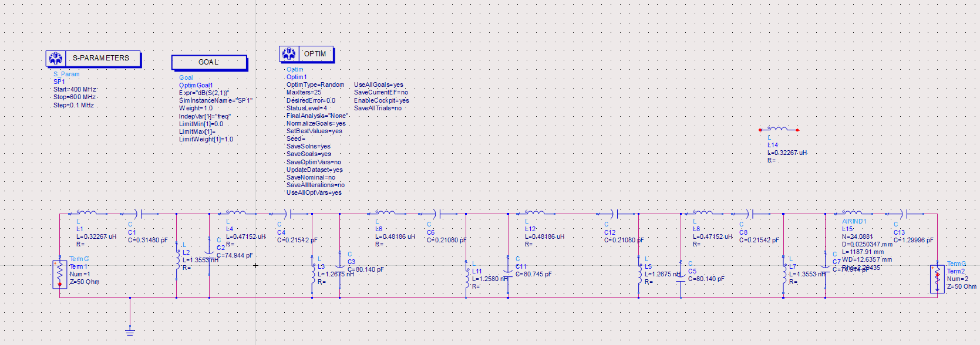Click the SimInstanceName="SP1" parameter
The width and height of the screenshot is (980, 345).
[215, 101]
